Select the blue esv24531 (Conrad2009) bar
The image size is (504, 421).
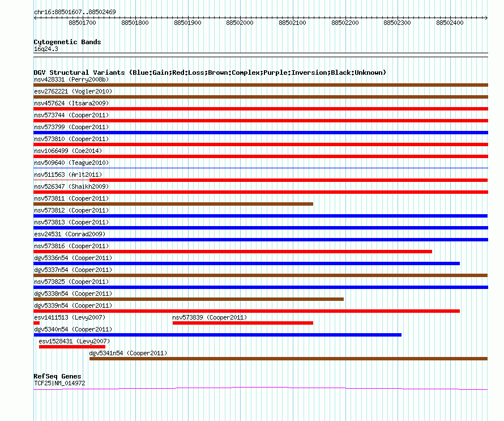coord(260,240)
